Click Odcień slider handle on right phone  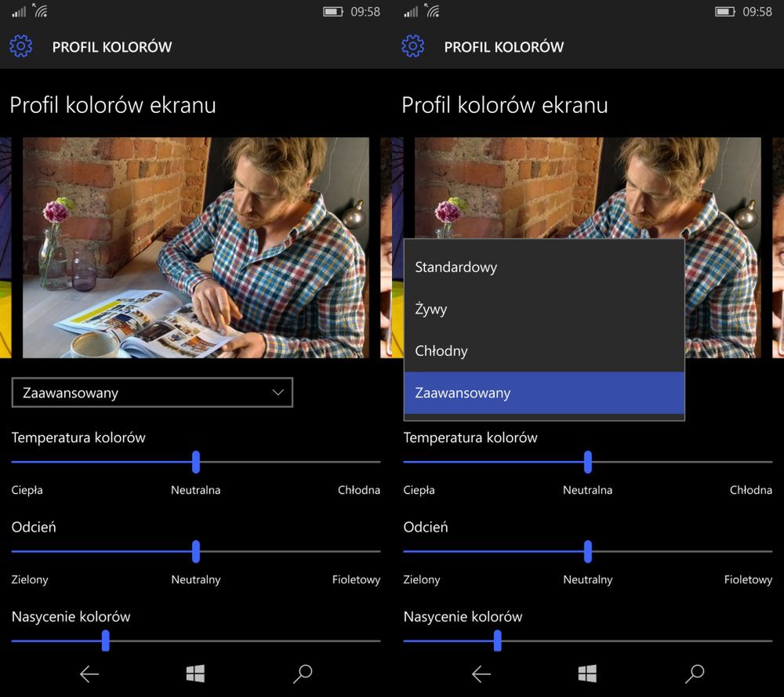point(588,551)
